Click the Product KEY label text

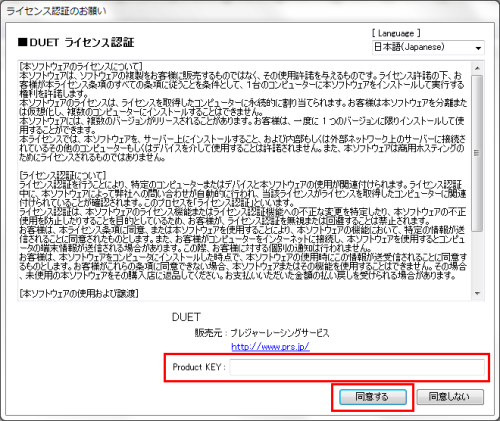click(199, 367)
